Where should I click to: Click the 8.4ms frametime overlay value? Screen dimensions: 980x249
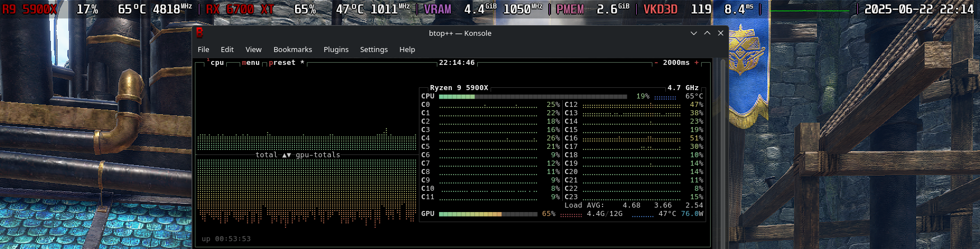739,10
